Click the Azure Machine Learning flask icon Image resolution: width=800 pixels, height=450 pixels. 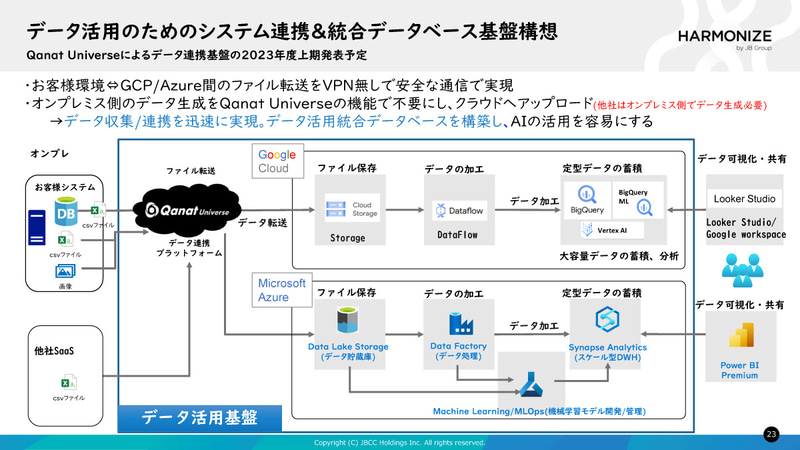531,384
